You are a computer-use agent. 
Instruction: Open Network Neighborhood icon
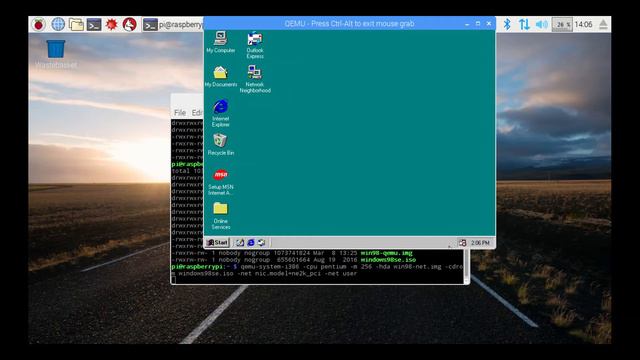[x=255, y=79]
